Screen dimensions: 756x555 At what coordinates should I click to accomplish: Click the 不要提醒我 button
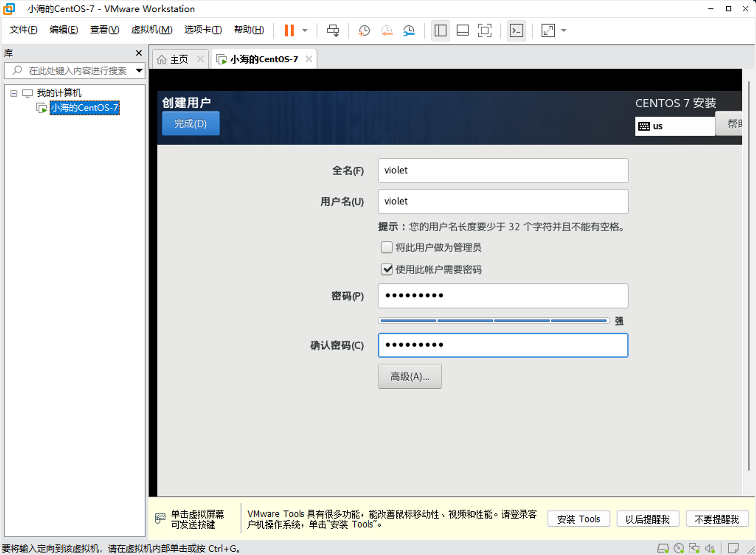point(717,519)
